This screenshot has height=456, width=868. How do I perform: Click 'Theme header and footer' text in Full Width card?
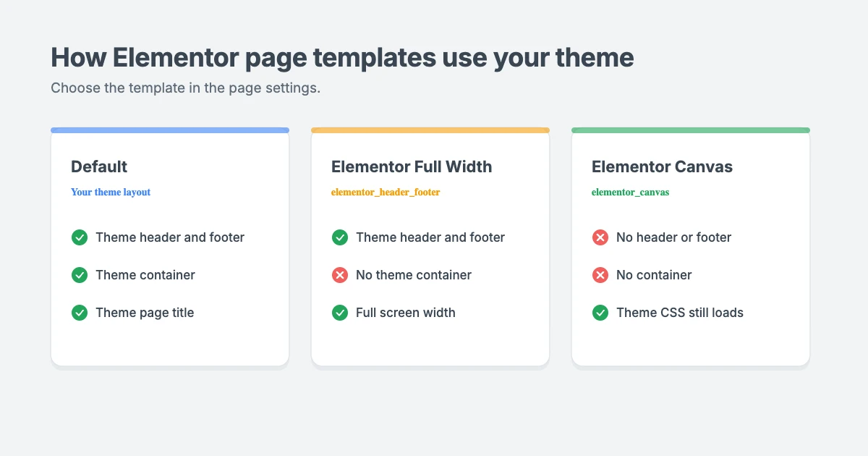pyautogui.click(x=430, y=237)
